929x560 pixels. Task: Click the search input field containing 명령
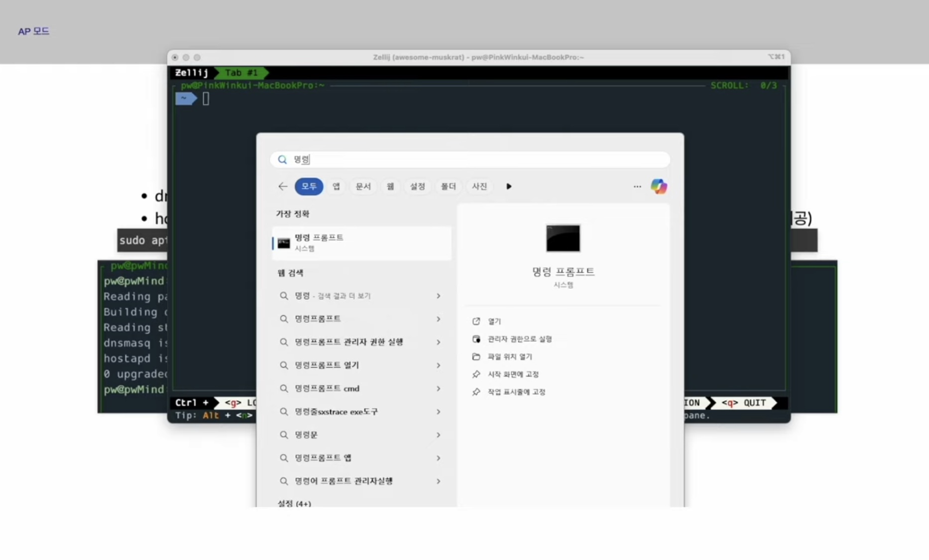click(x=470, y=159)
